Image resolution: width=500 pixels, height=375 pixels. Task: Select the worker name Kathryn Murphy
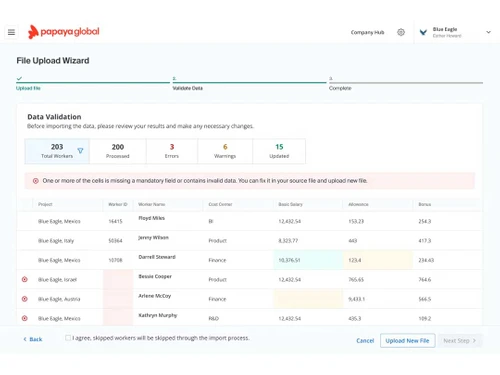(x=158, y=315)
